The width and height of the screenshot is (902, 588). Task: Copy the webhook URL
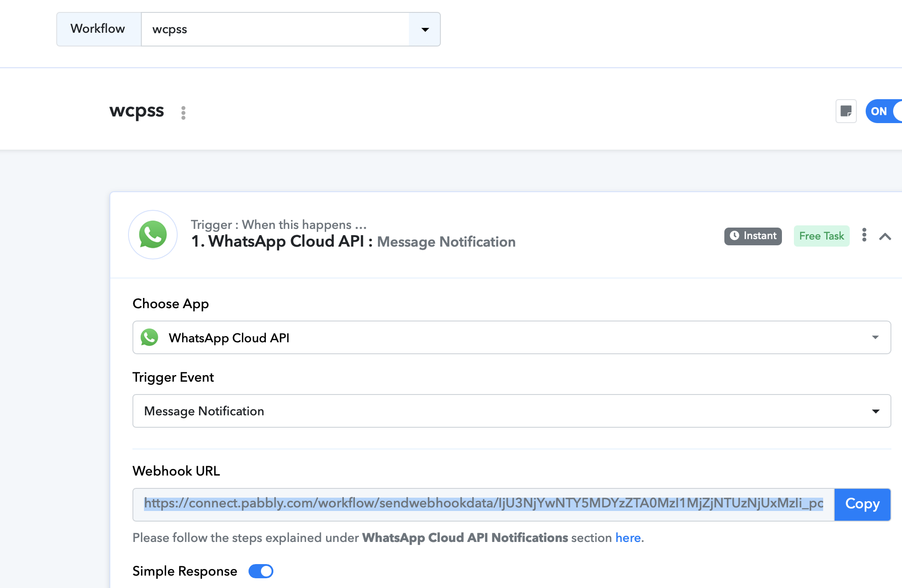tap(863, 504)
